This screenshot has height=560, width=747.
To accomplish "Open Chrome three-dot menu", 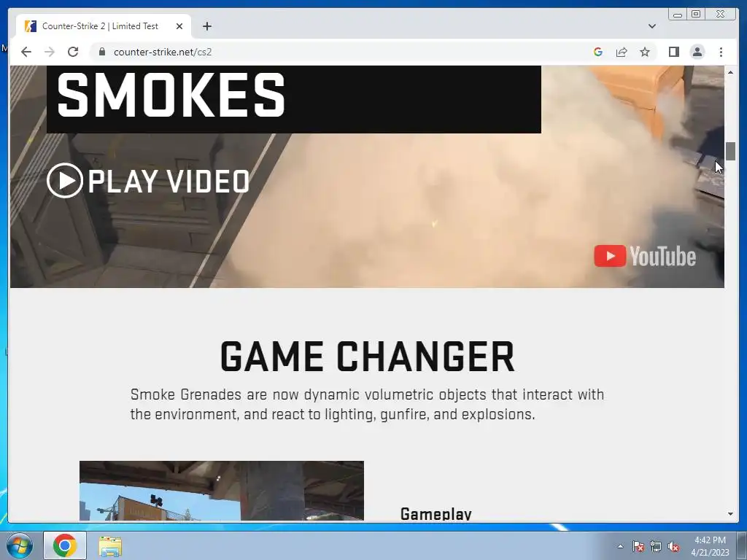I will 721,52.
